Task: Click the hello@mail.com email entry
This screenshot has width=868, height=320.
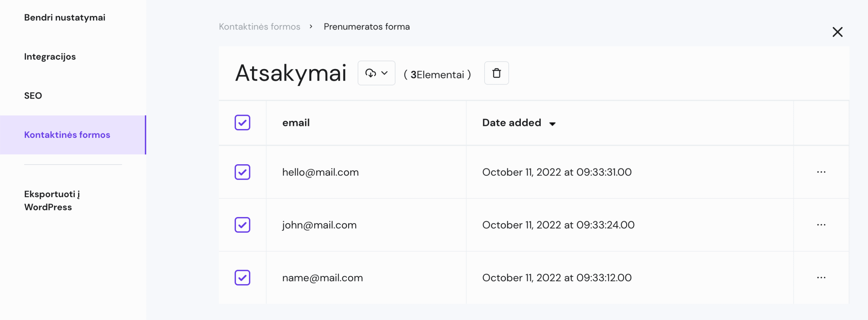Action: tap(320, 172)
